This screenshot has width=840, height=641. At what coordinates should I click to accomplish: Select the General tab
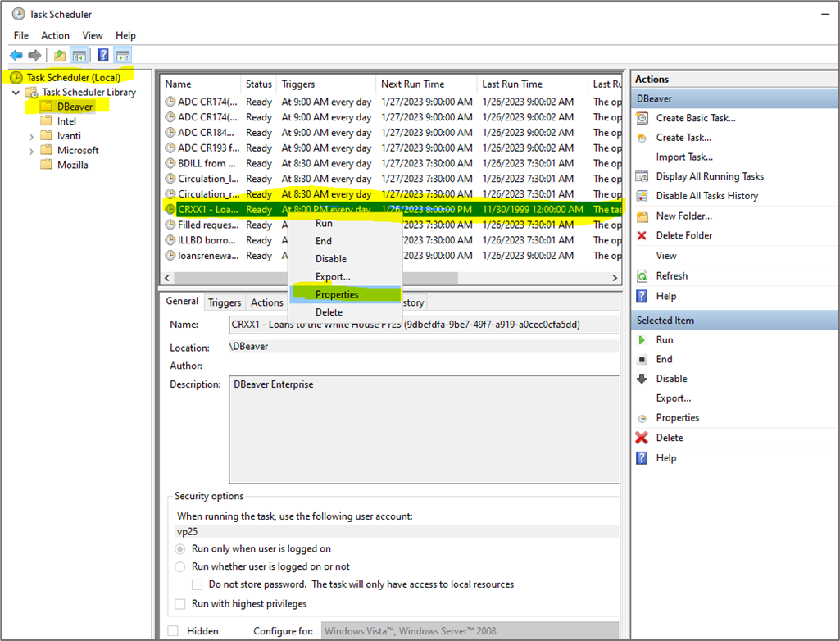coord(182,301)
